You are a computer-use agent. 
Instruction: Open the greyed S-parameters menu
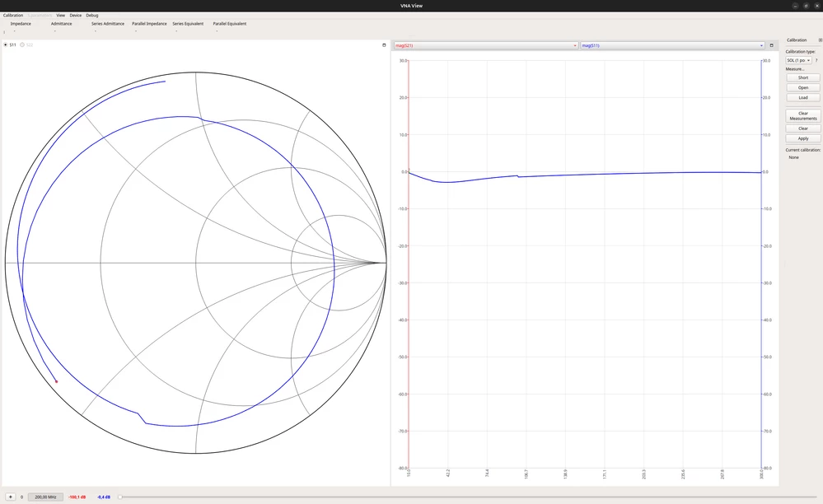click(40, 15)
